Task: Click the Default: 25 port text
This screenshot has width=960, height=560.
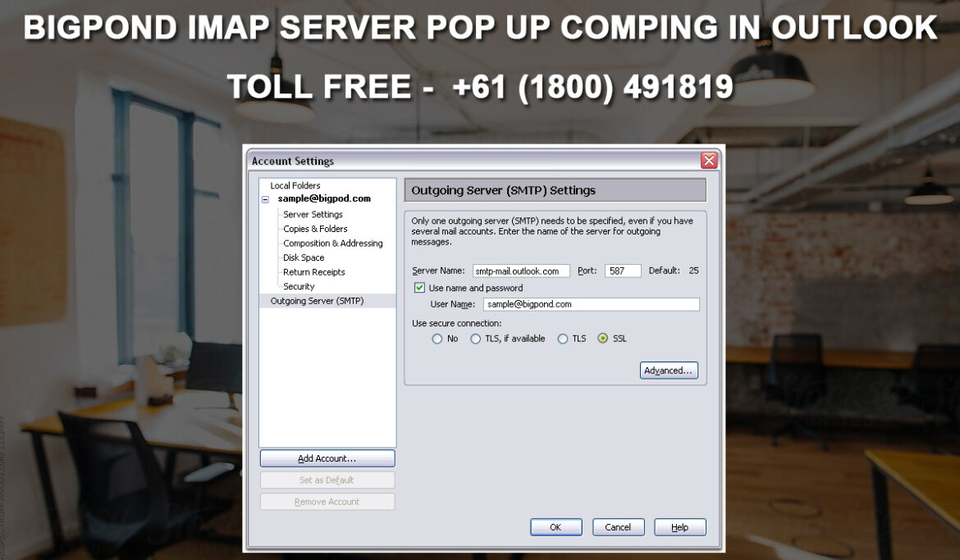Action: coord(674,271)
